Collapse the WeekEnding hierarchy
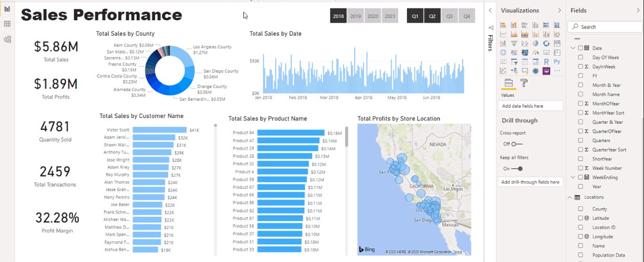 [573, 177]
